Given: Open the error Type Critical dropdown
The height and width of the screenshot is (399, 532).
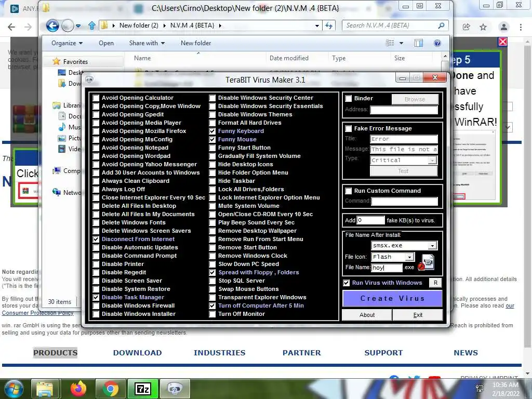Looking at the screenshot, I should pyautogui.click(x=432, y=160).
